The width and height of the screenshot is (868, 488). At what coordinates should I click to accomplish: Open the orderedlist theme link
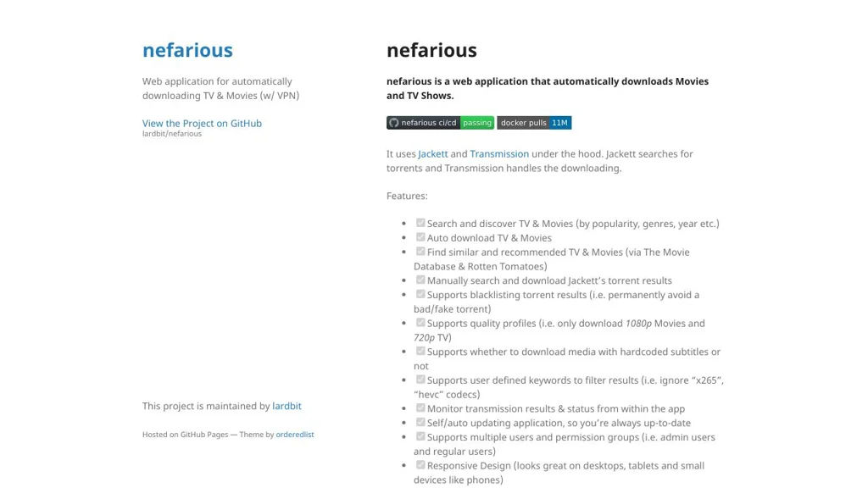295,435
